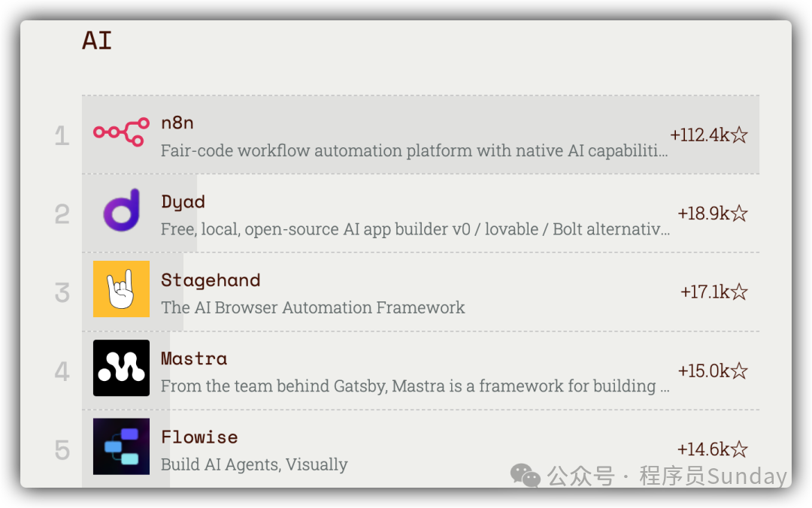
Task: Click the Stagehand yellow hand logo
Action: (121, 289)
